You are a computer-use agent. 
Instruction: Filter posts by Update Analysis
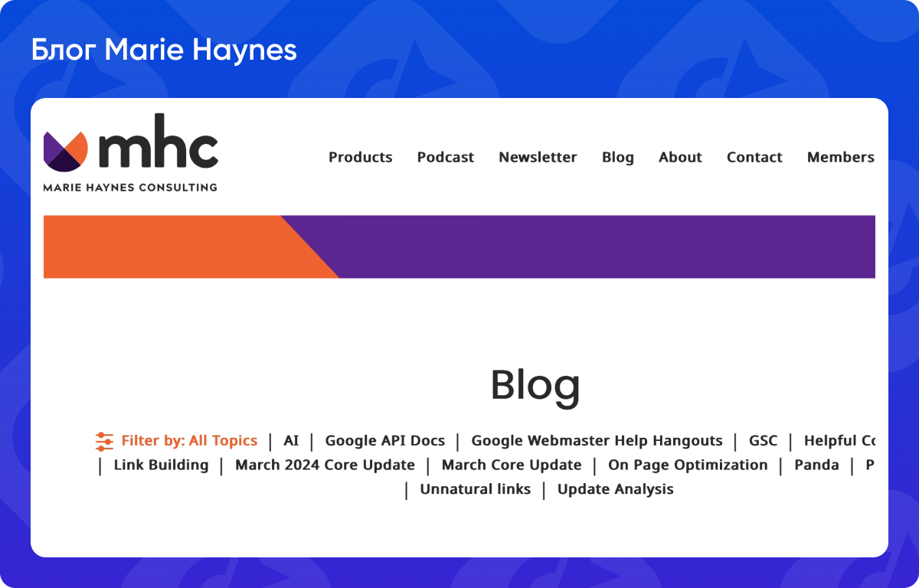click(x=615, y=489)
